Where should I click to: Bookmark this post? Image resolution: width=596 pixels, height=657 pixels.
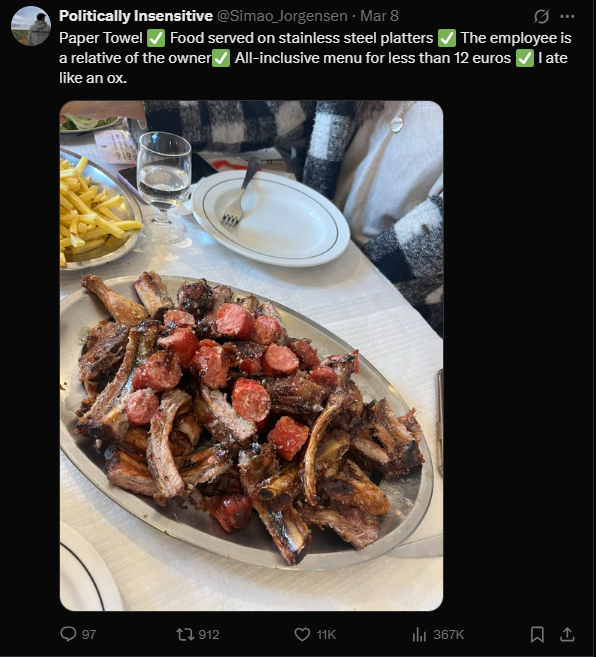click(x=537, y=634)
